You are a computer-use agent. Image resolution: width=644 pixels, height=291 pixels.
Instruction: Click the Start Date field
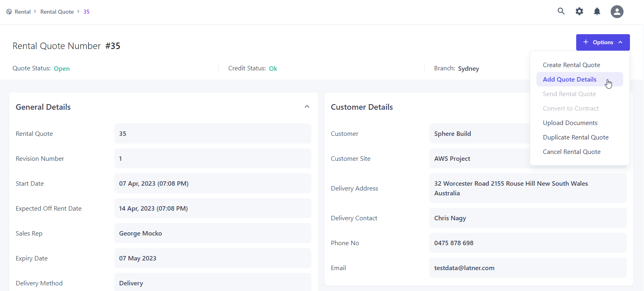coord(212,184)
